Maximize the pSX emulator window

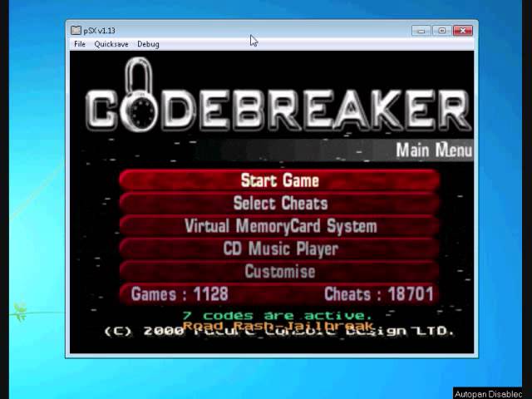click(442, 31)
